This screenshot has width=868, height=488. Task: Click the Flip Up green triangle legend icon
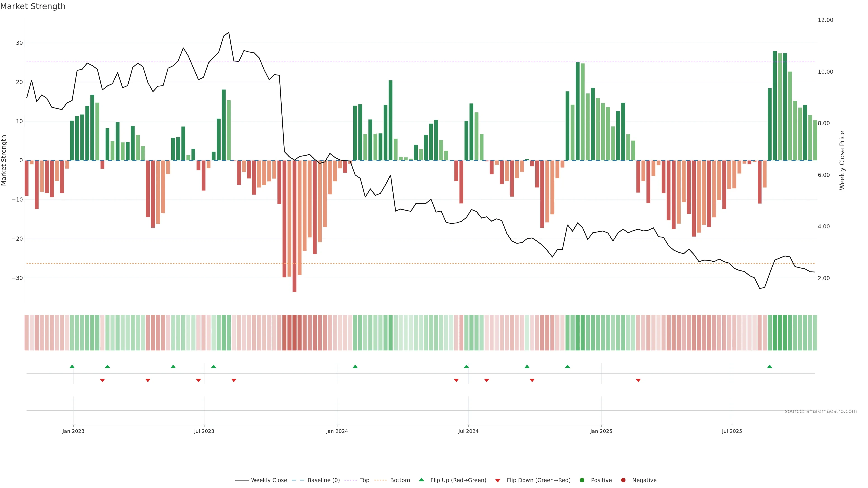coord(421,480)
